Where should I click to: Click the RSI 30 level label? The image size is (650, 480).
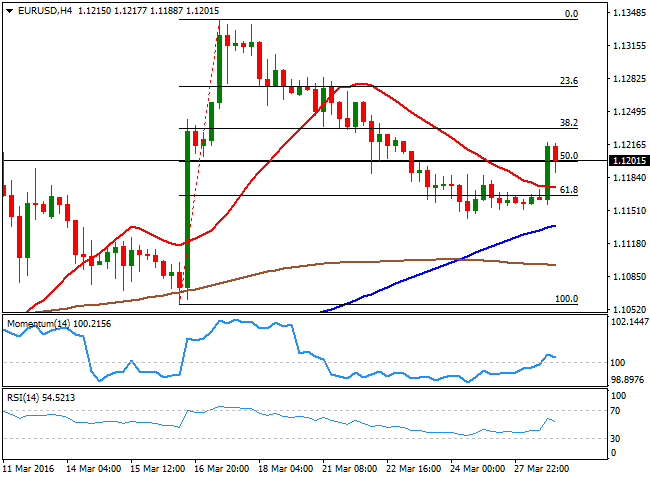tap(615, 439)
